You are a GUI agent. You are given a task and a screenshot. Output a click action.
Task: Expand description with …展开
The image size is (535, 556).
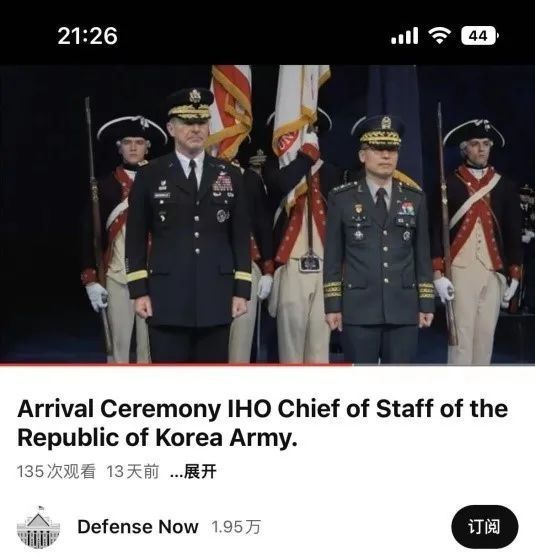click(193, 472)
